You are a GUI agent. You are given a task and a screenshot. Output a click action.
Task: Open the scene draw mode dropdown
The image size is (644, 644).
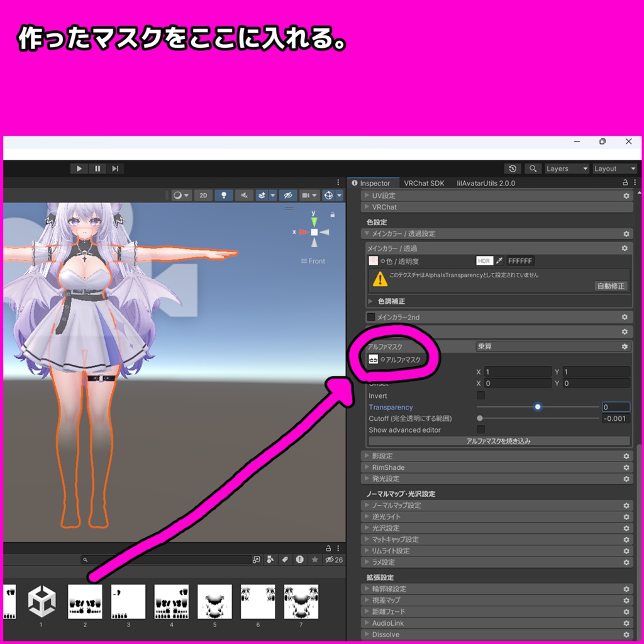[180, 196]
